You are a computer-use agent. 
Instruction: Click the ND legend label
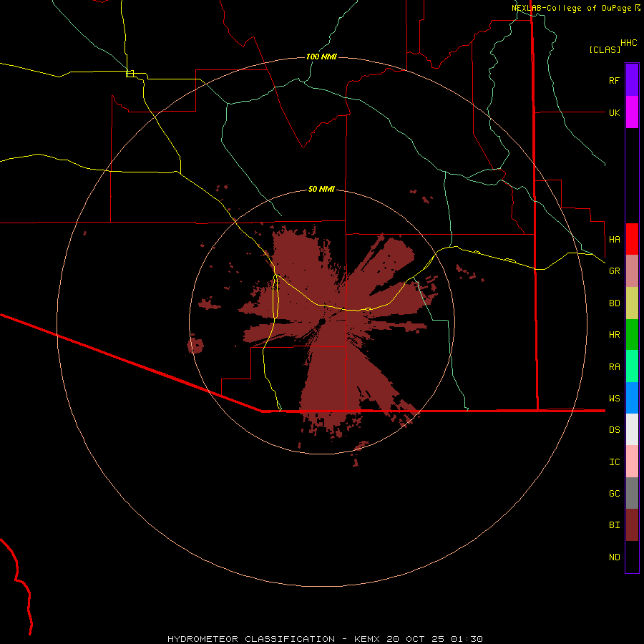pos(614,557)
